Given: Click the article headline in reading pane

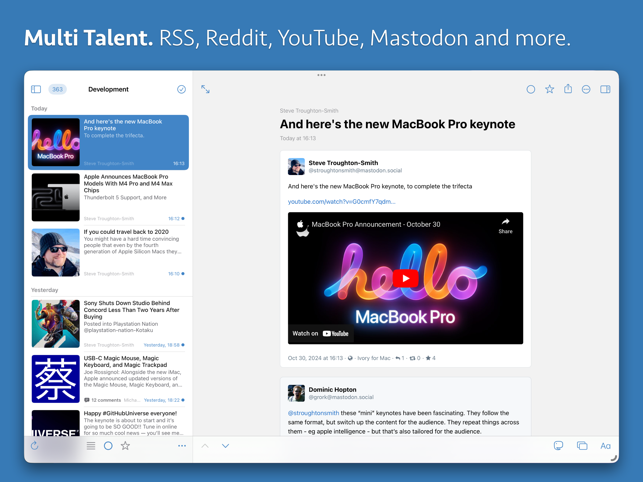Looking at the screenshot, I should pyautogui.click(x=397, y=124).
